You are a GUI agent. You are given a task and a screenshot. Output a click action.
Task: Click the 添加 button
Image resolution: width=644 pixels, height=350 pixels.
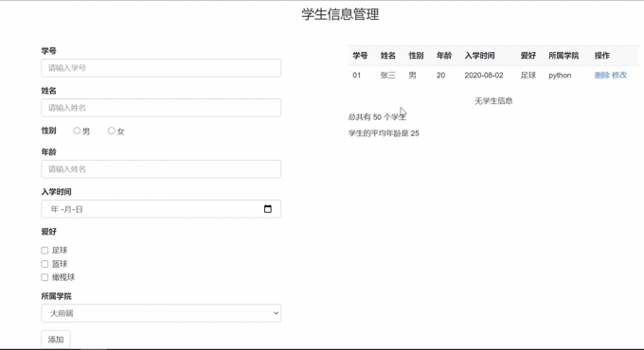56,340
